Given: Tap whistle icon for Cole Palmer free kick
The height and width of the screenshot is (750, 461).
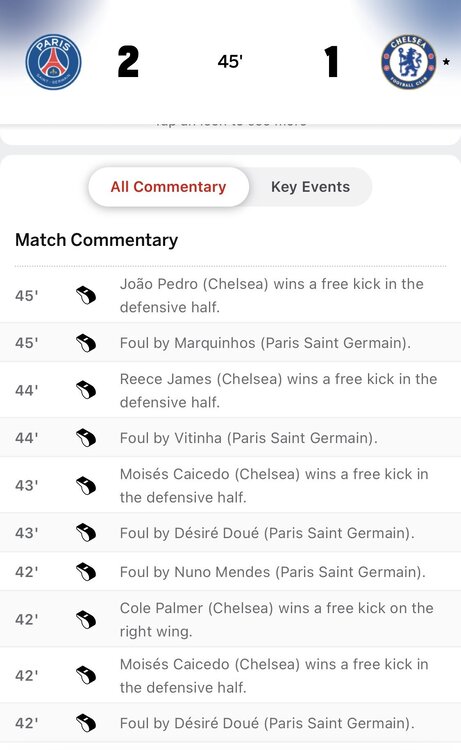Looking at the screenshot, I should click(86, 619).
